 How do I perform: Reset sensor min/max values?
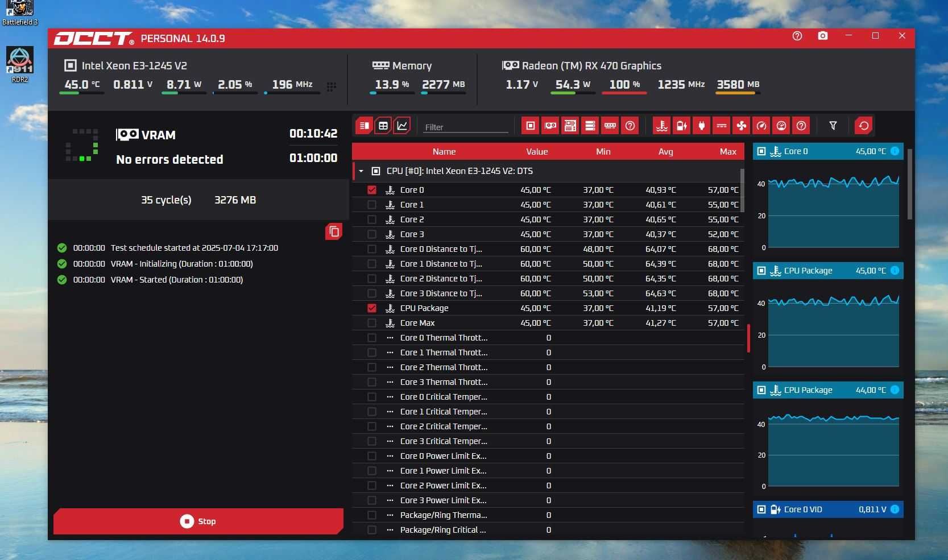point(864,126)
